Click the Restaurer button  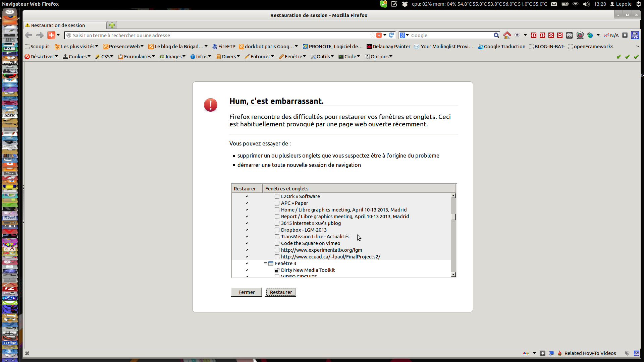pos(281,292)
